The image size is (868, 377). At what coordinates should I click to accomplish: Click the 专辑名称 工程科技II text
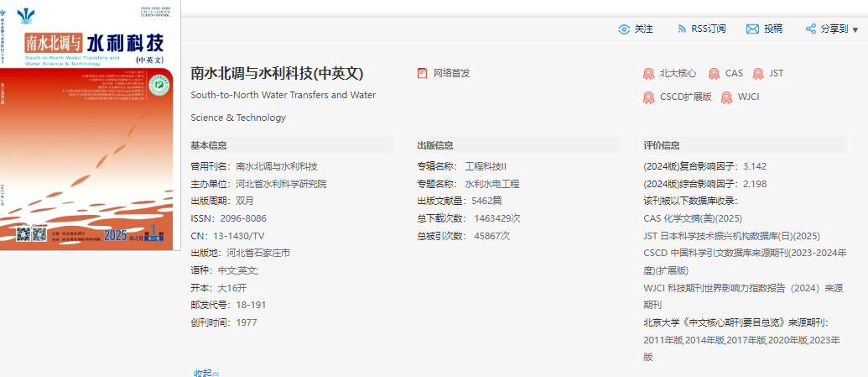pos(462,166)
